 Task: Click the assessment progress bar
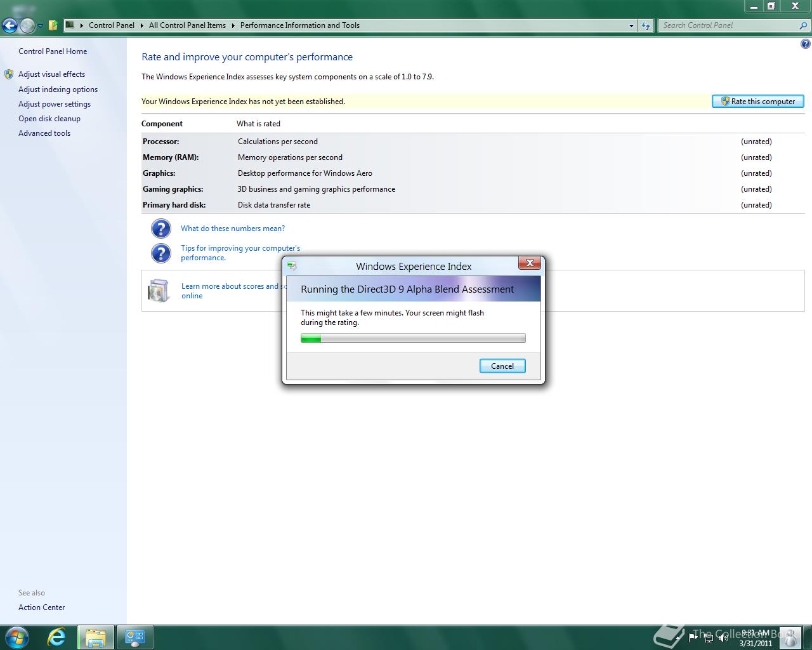413,338
